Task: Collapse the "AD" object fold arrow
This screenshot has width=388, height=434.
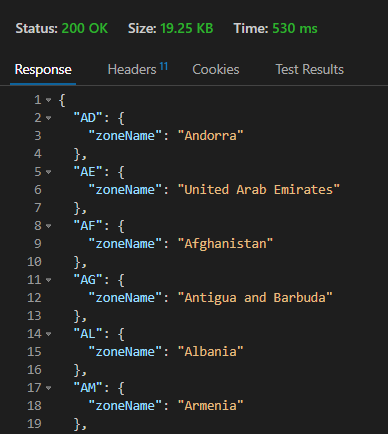Action: [x=49, y=118]
